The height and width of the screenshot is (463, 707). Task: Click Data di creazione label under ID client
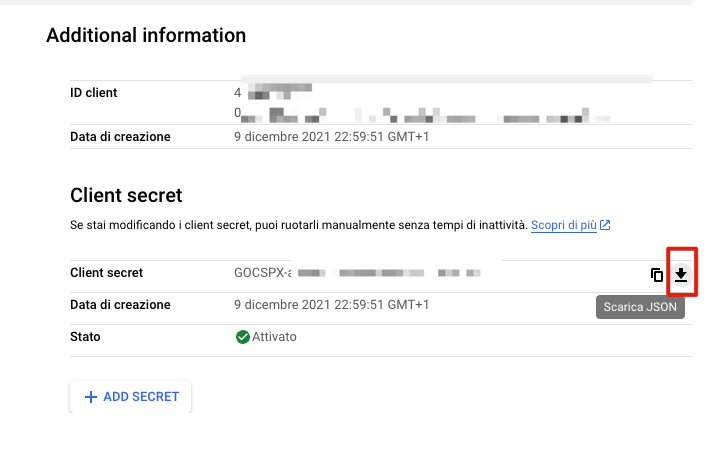tap(120, 137)
